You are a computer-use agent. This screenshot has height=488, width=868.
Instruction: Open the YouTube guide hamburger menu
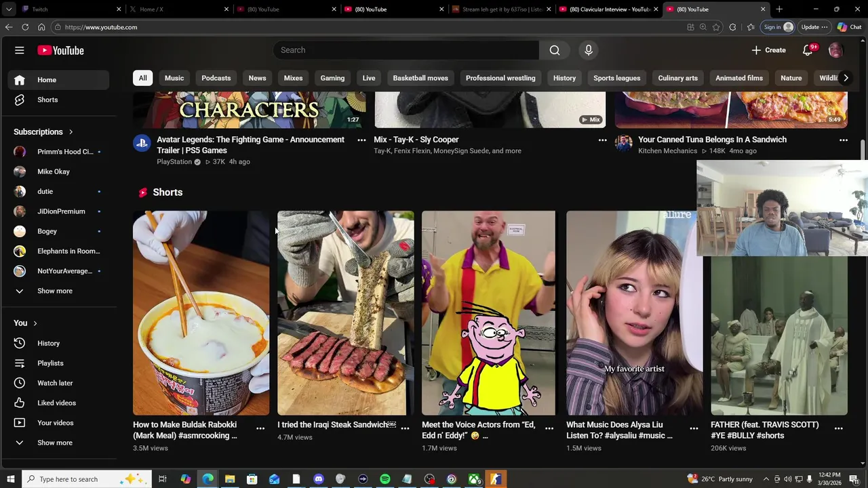point(20,50)
